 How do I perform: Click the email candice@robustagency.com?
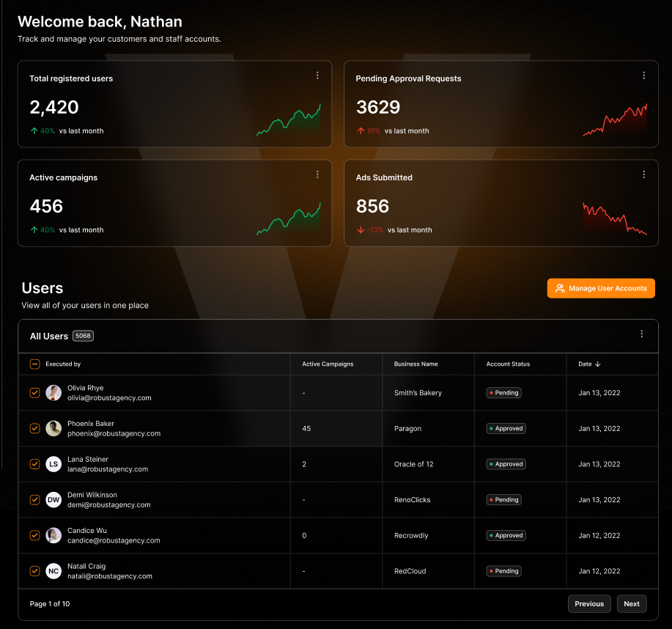pos(114,541)
